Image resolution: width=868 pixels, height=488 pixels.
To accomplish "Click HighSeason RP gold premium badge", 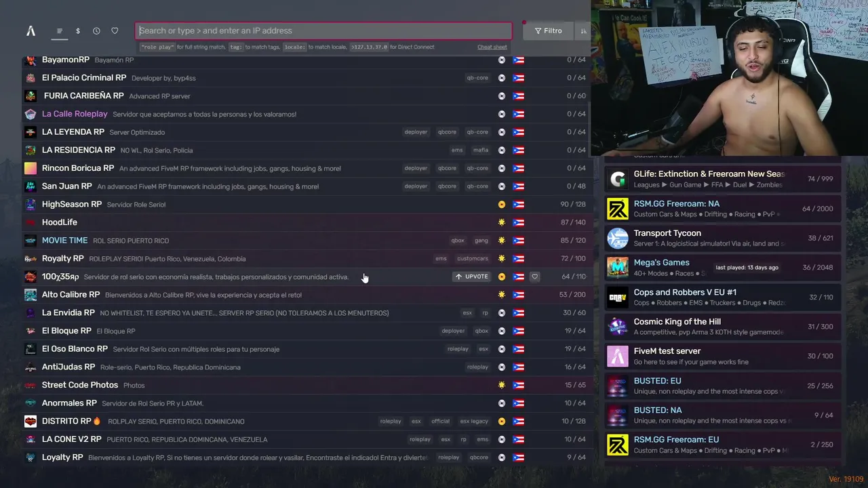I will pyautogui.click(x=502, y=204).
